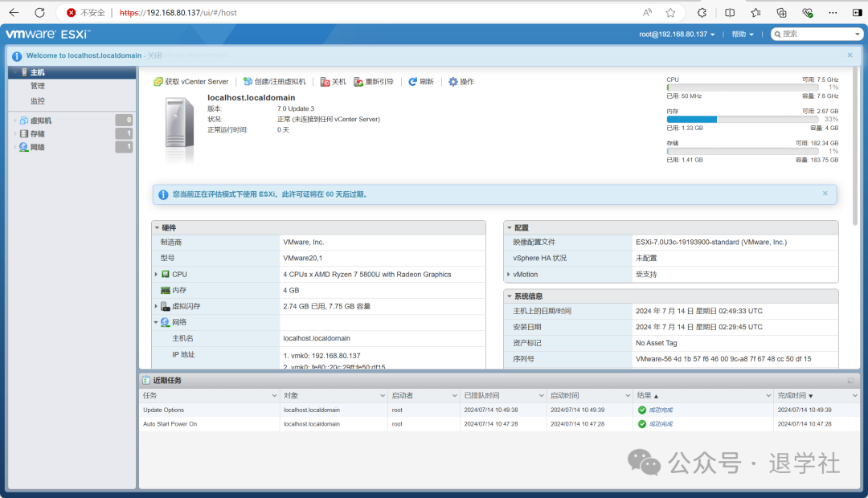Image resolution: width=868 pixels, height=498 pixels.
Task: Open 成功完成 link for Auto Start Power On
Action: 661,424
